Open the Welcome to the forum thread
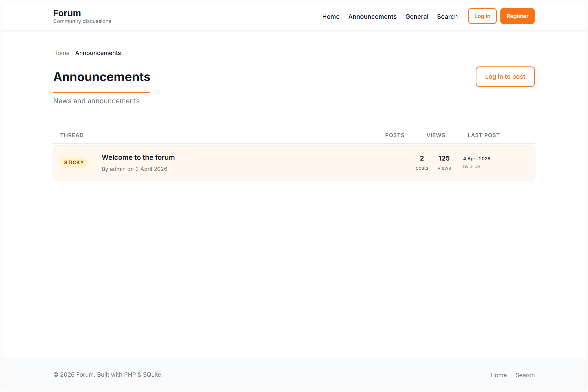Image resolution: width=588 pixels, height=392 pixels. pos(138,157)
